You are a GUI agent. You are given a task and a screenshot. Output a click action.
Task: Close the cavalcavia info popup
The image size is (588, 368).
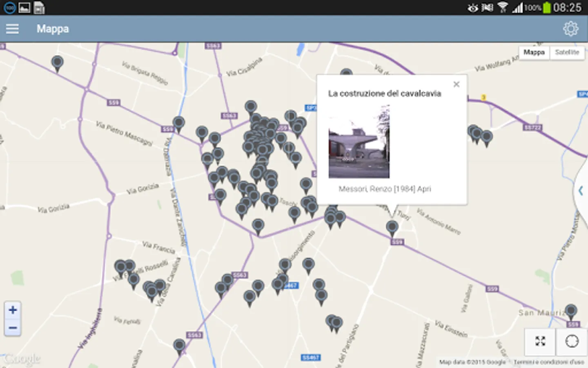[x=457, y=84]
